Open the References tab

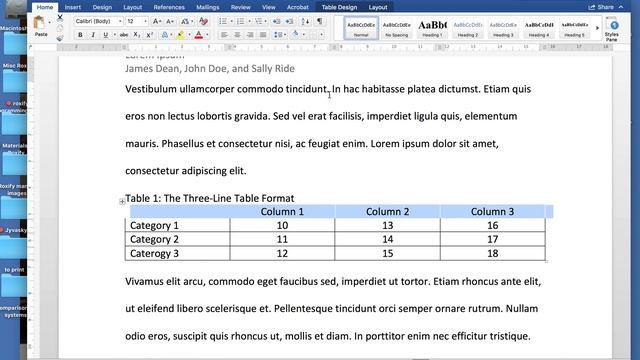[169, 7]
